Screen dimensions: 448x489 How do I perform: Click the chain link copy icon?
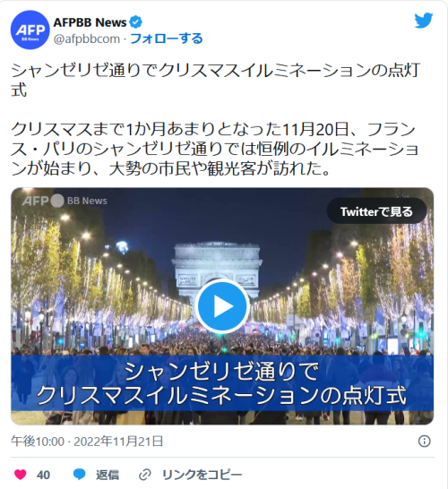click(x=145, y=475)
